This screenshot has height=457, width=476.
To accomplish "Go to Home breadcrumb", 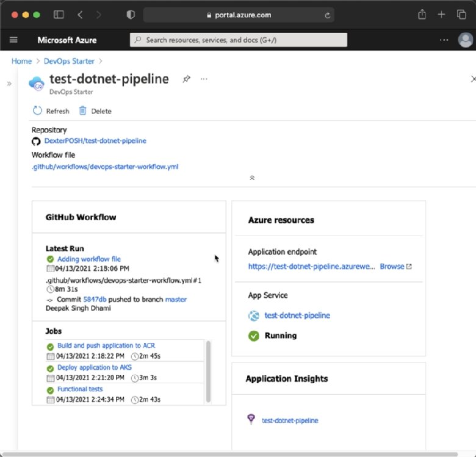I will (21, 61).
